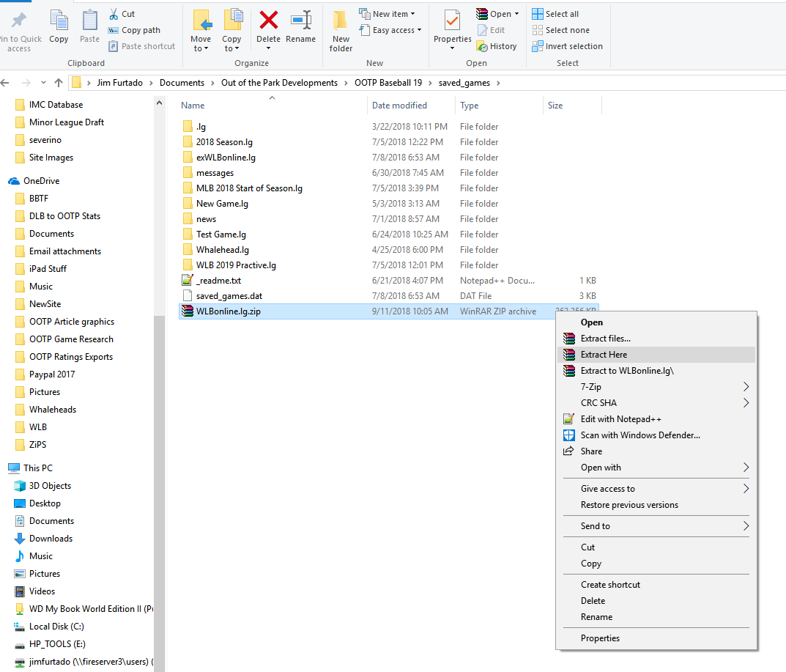786x672 pixels.
Task: Choose Scan with Windows Defender...
Action: pos(656,435)
